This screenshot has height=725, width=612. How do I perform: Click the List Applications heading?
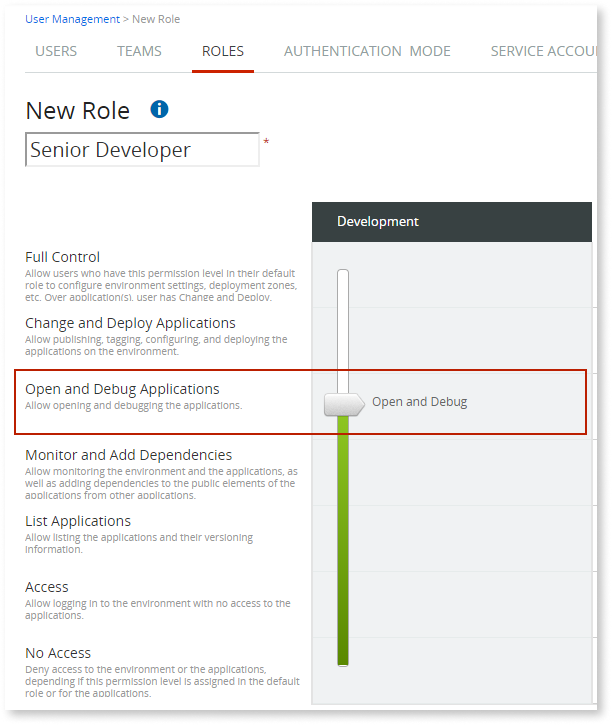pos(78,521)
